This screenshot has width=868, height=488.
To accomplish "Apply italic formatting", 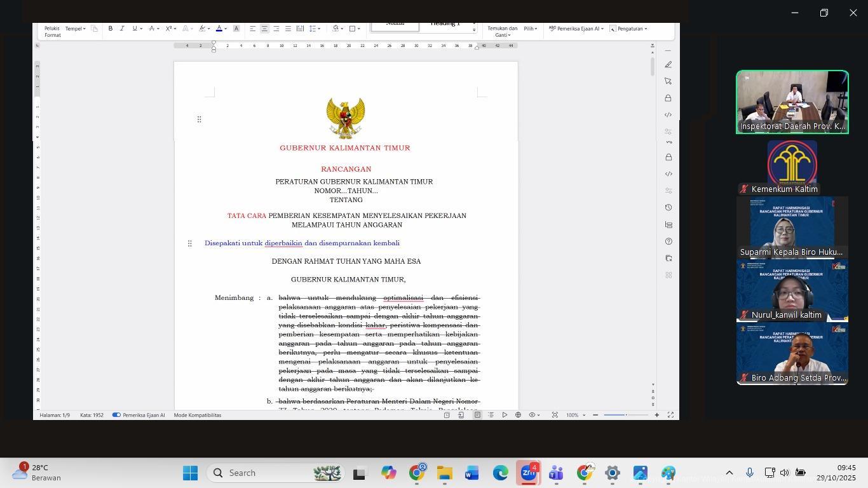I will (x=122, y=29).
